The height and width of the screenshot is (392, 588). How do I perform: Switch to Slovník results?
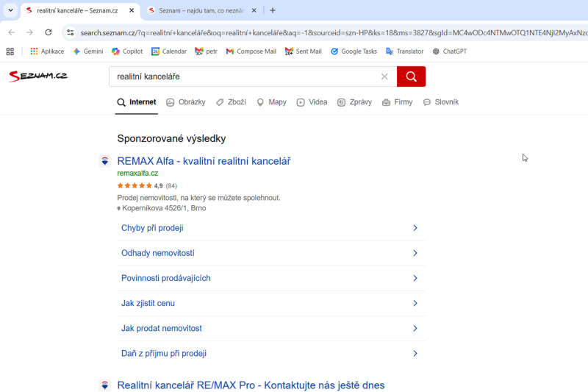click(440, 102)
